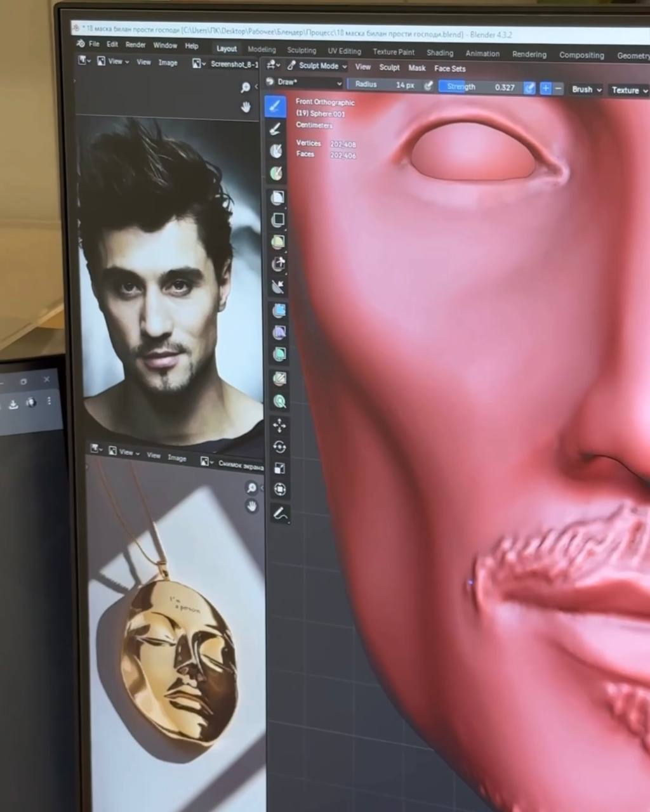Image resolution: width=650 pixels, height=812 pixels.
Task: Select the Annotate pencil tool
Action: 280,513
